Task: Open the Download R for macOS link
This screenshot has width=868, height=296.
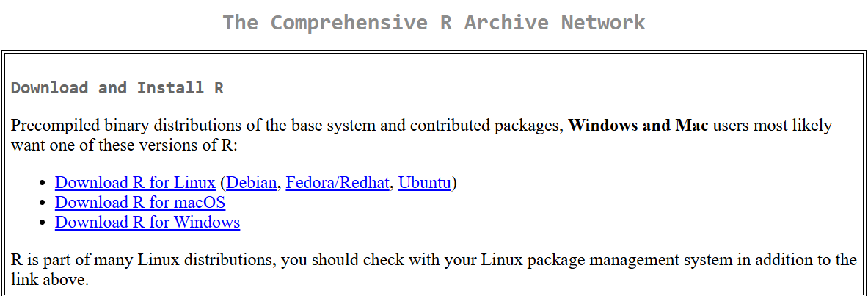Action: click(x=139, y=203)
